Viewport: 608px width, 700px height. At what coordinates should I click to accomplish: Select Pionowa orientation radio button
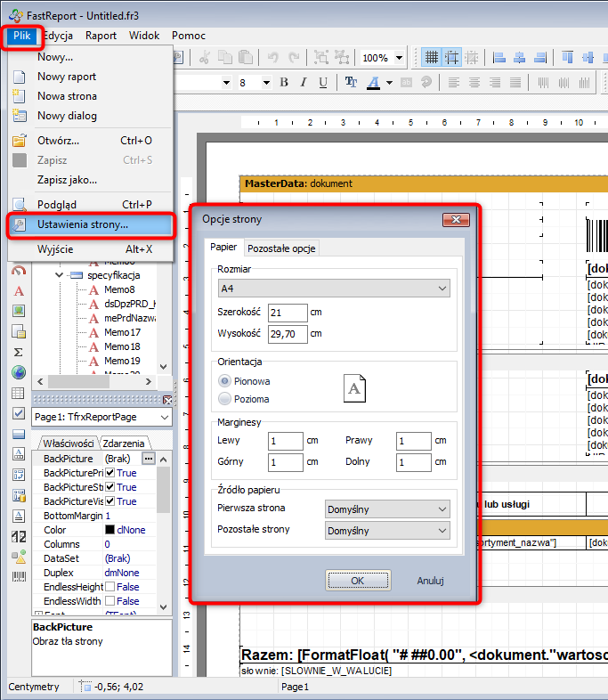click(x=224, y=380)
